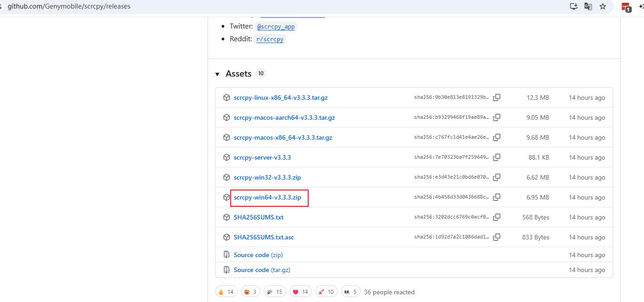This screenshot has height=302, width=644.
Task: Bookmark this page with the star icon
Action: coord(603,6)
